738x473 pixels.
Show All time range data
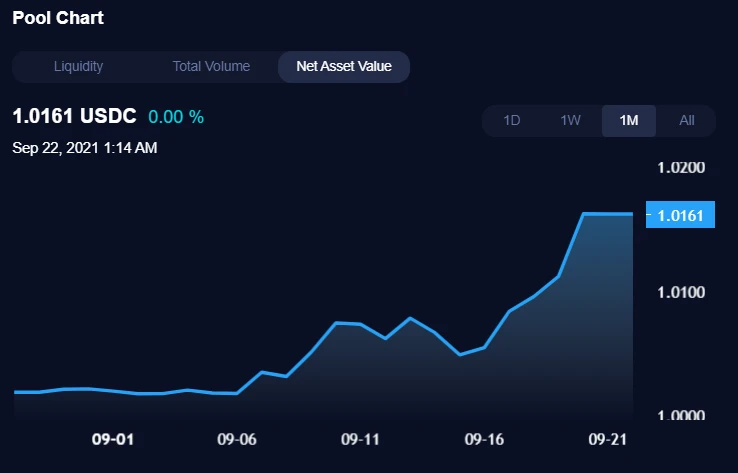coord(687,120)
